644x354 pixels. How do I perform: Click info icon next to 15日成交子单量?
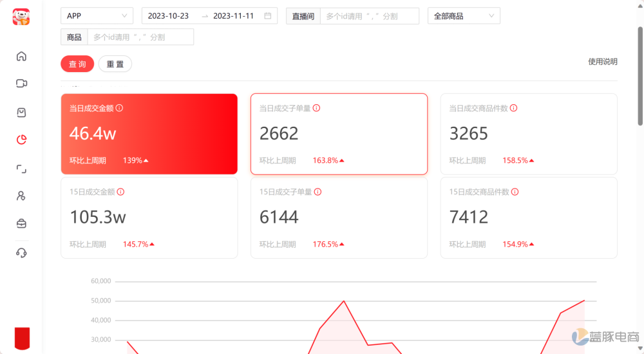318,192
